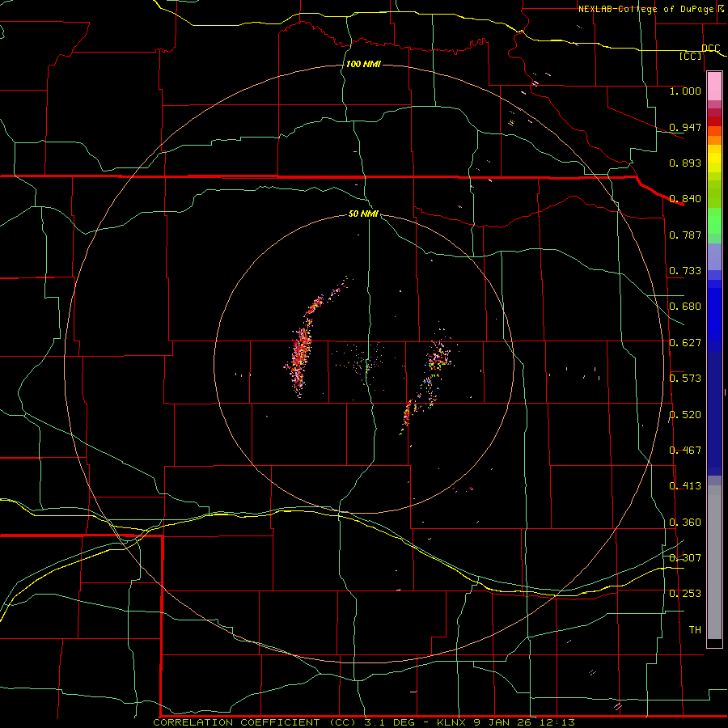Click the 50 NMI range ring label
Image resolution: width=728 pixels, height=728 pixels.
(363, 214)
